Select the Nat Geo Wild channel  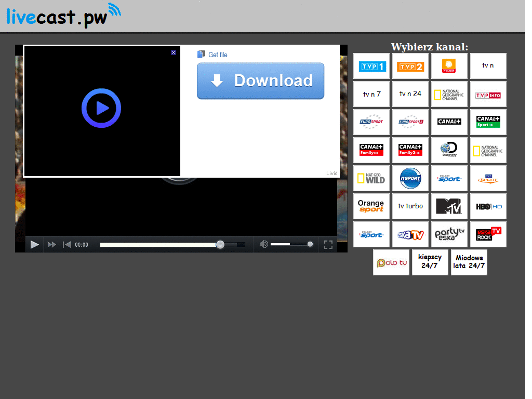pyautogui.click(x=371, y=179)
